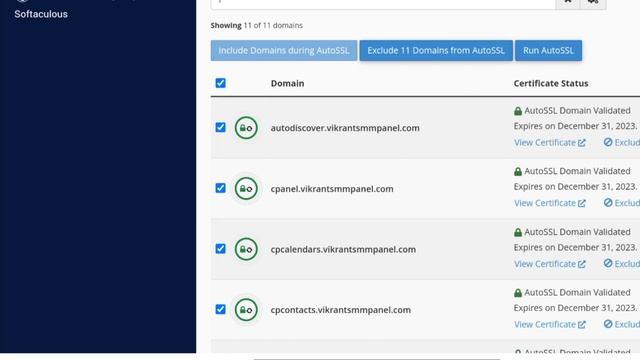Exclude autodiscover domain from AutoSSL
The width and height of the screenshot is (640, 360).
(x=622, y=142)
